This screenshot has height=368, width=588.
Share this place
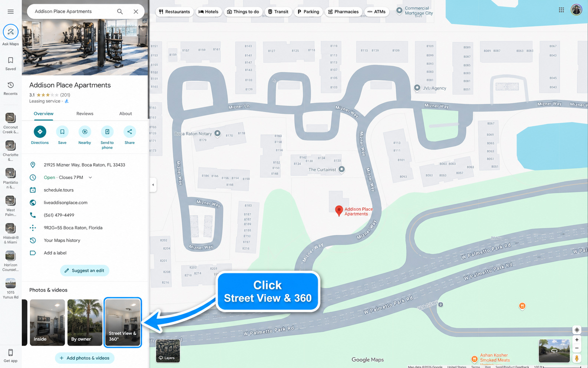pos(130,132)
